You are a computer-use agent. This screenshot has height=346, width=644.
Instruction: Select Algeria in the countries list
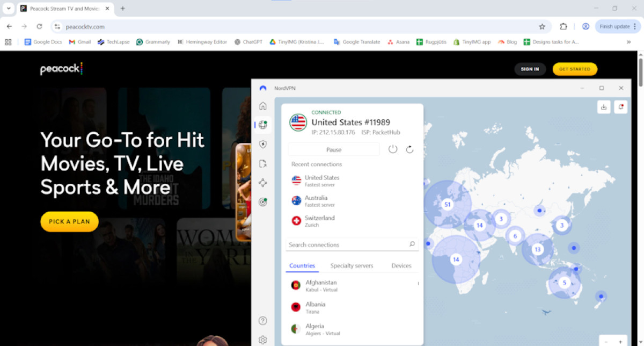coord(352,329)
